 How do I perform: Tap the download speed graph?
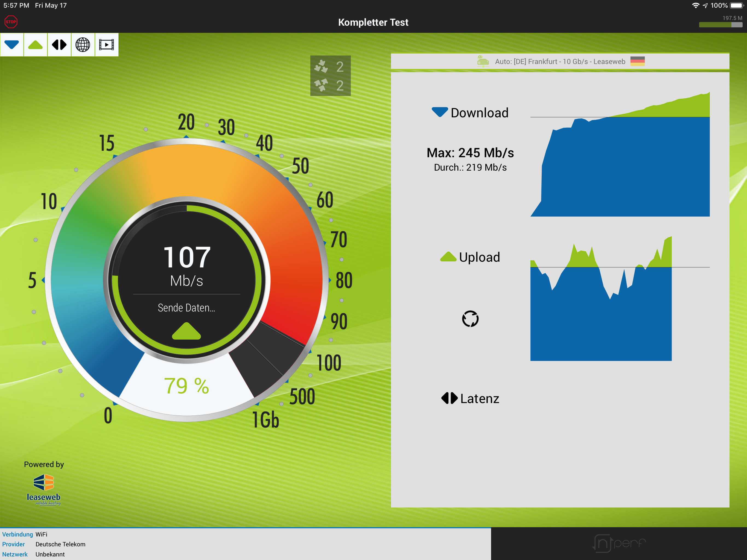pyautogui.click(x=620, y=154)
